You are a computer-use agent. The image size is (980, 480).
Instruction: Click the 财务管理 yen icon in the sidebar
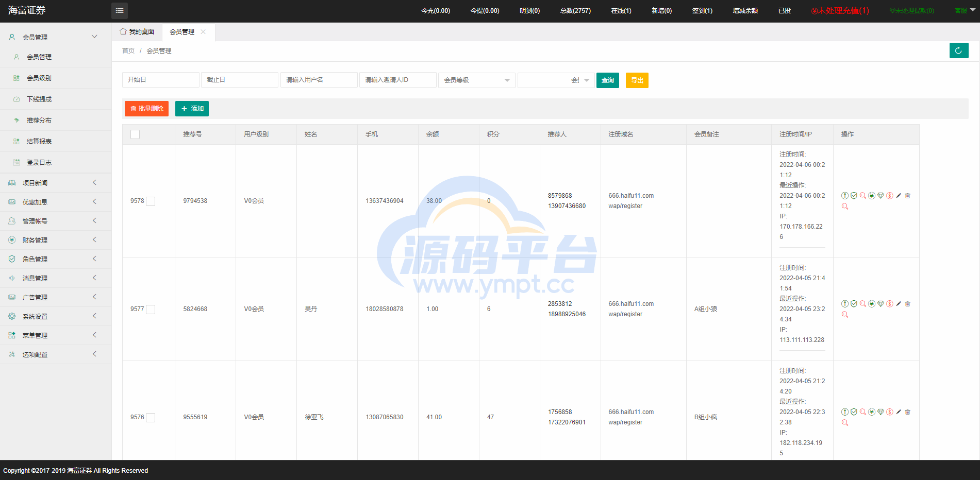point(12,240)
